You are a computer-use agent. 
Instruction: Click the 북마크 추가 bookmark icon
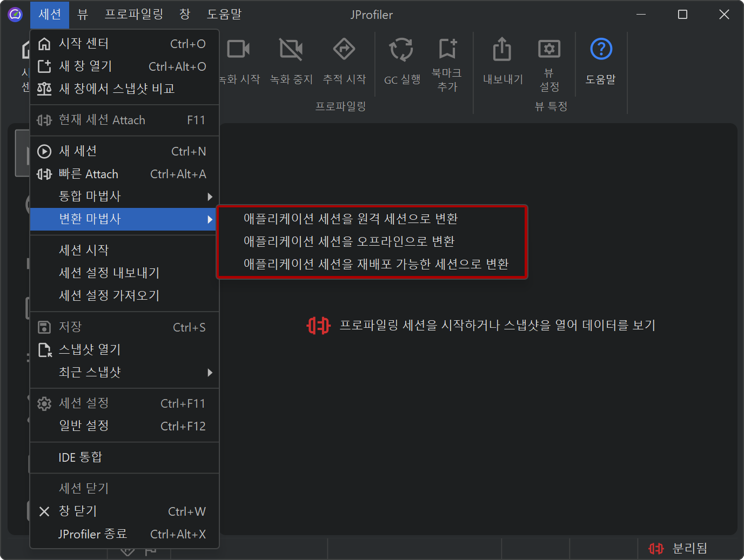coord(447,49)
